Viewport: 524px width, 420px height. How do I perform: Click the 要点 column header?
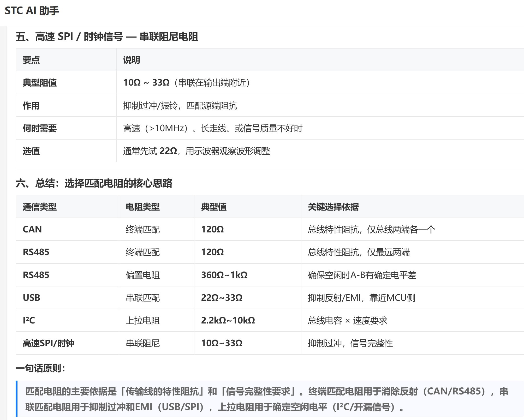(x=31, y=60)
